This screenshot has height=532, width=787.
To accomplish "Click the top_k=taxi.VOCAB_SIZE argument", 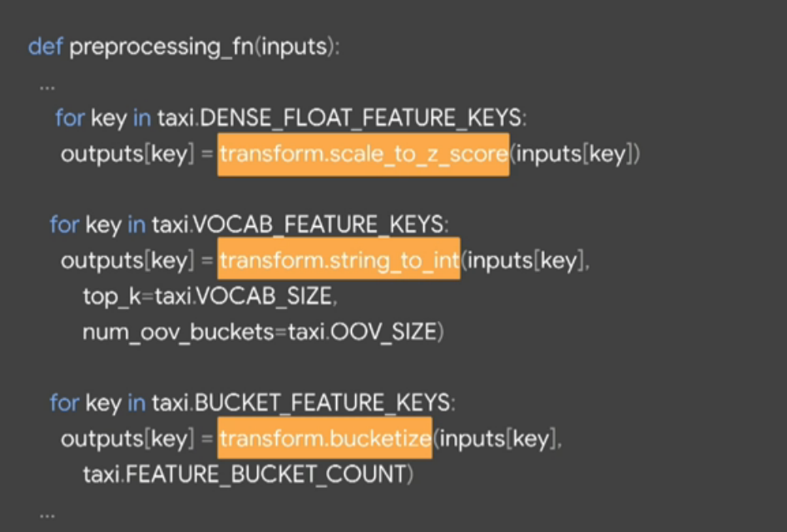I will [210, 296].
